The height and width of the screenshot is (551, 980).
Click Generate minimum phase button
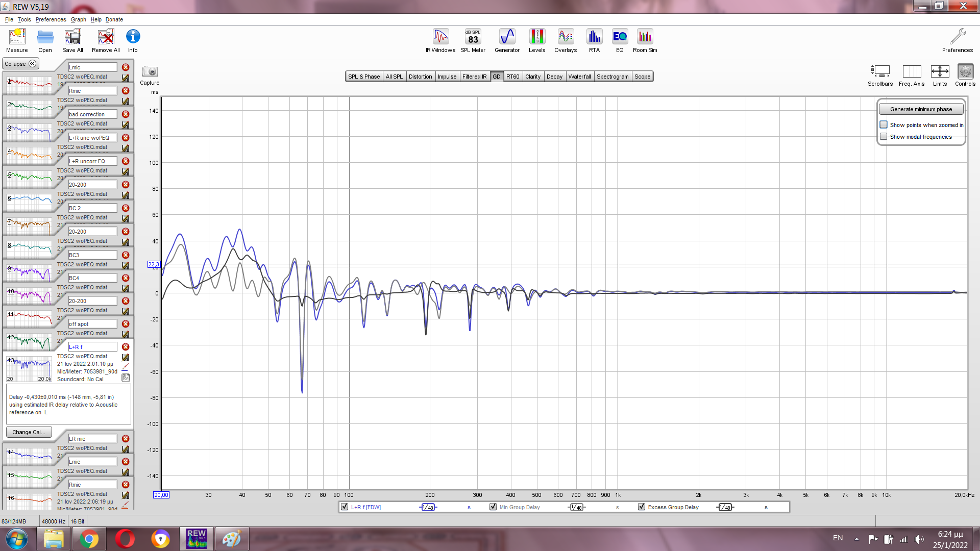921,109
